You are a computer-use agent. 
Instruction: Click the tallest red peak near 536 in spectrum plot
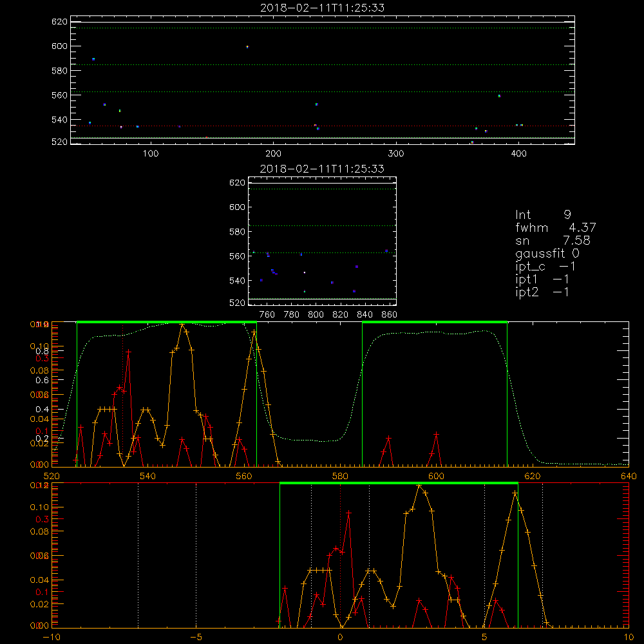click(x=129, y=352)
